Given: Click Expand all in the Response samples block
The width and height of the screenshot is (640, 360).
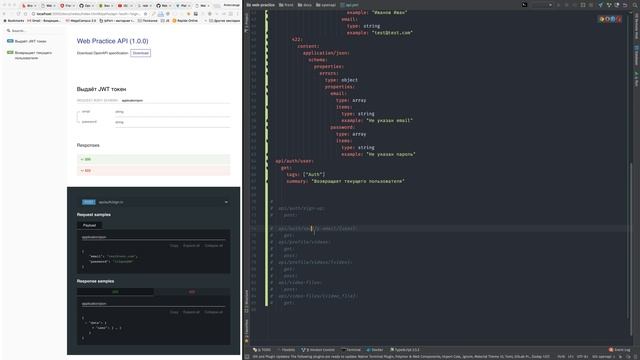Looking at the screenshot, I should tap(191, 312).
